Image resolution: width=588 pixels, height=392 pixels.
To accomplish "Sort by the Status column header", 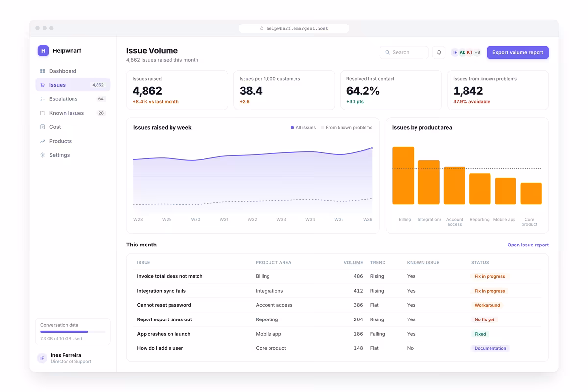I will tap(480, 263).
